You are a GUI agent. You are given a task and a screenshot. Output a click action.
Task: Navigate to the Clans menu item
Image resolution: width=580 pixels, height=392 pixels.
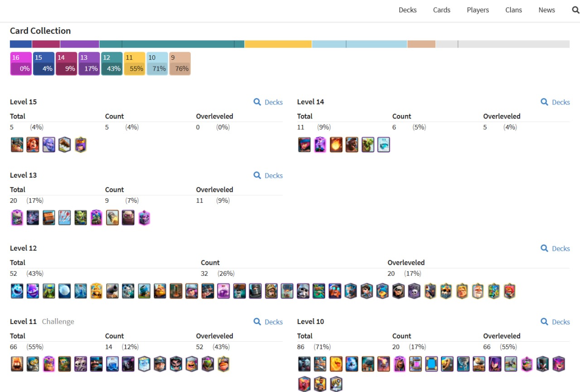(x=513, y=10)
